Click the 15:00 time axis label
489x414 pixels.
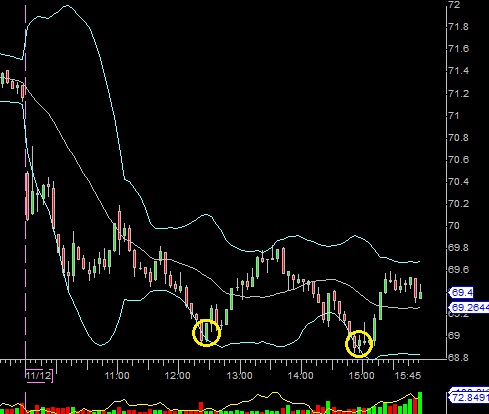362,376
